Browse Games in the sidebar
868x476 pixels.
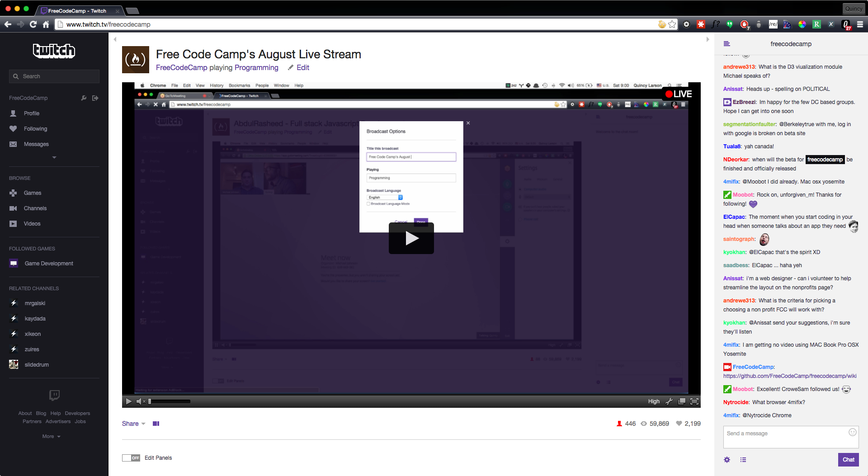pyautogui.click(x=33, y=193)
